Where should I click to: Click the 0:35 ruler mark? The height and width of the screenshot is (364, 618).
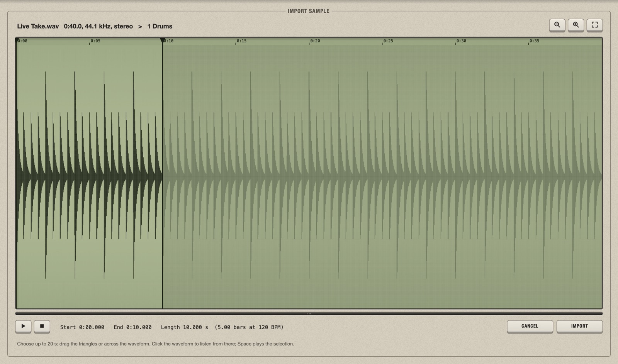[534, 41]
